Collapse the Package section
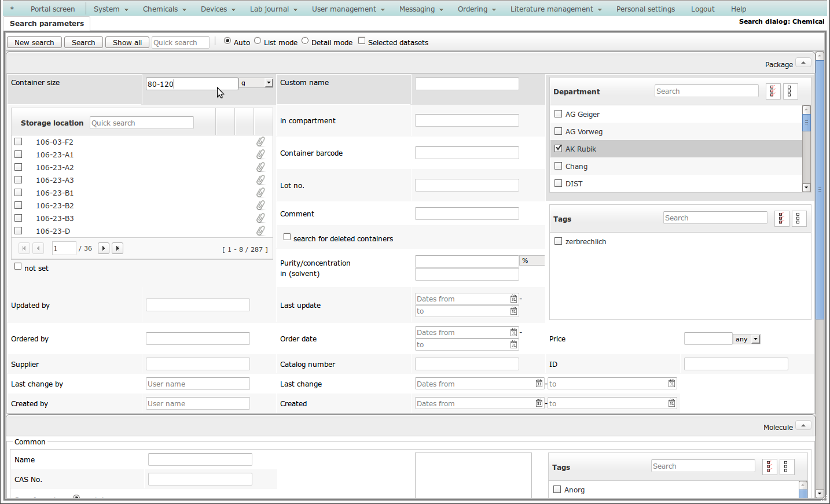The height and width of the screenshot is (504, 830). (x=803, y=62)
